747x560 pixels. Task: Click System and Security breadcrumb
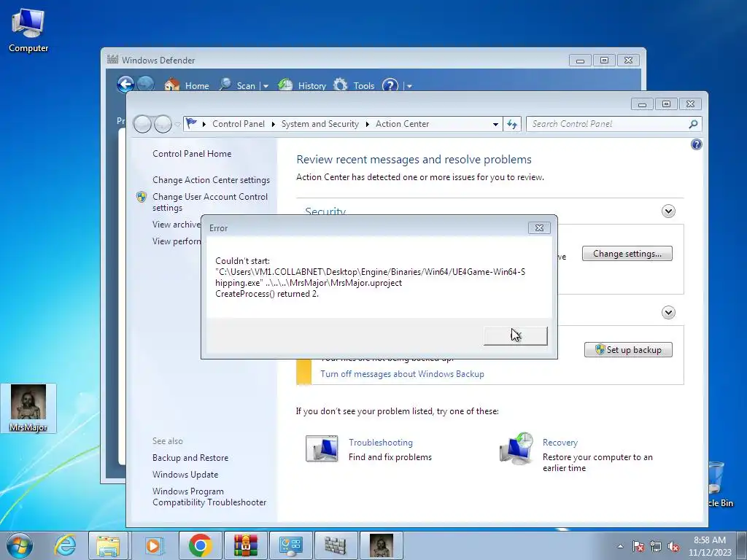(x=320, y=124)
